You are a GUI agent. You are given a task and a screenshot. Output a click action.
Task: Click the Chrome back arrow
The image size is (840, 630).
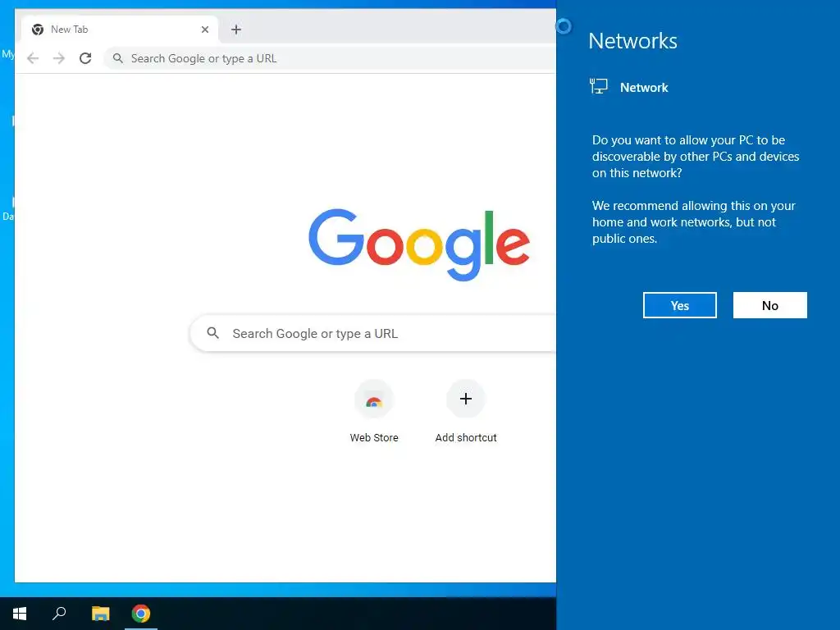(33, 58)
